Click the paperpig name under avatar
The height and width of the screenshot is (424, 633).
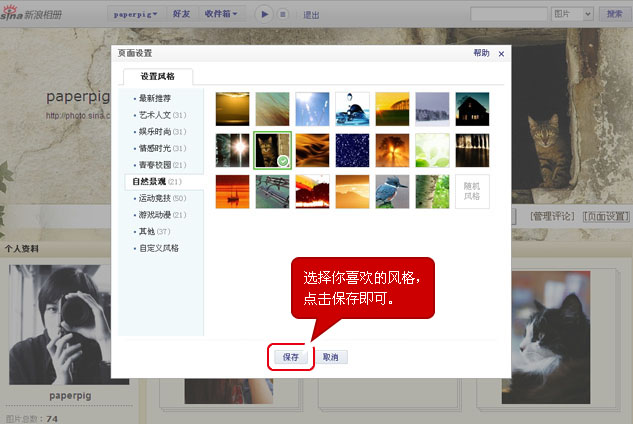pos(70,396)
